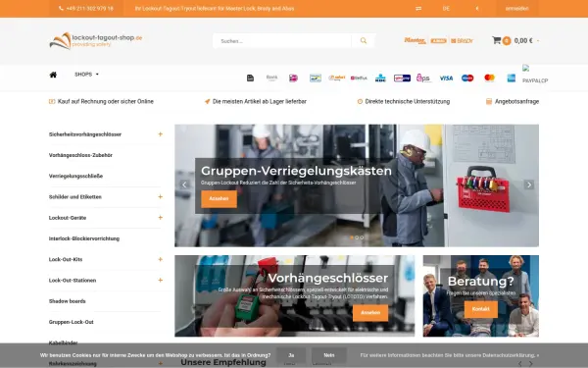The image size is (588, 368).
Task: Click the Bancontact card payment icon
Action: tap(316, 79)
